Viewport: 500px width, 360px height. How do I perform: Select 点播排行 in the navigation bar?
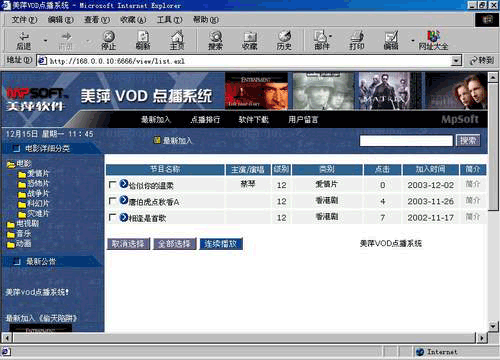(205, 119)
